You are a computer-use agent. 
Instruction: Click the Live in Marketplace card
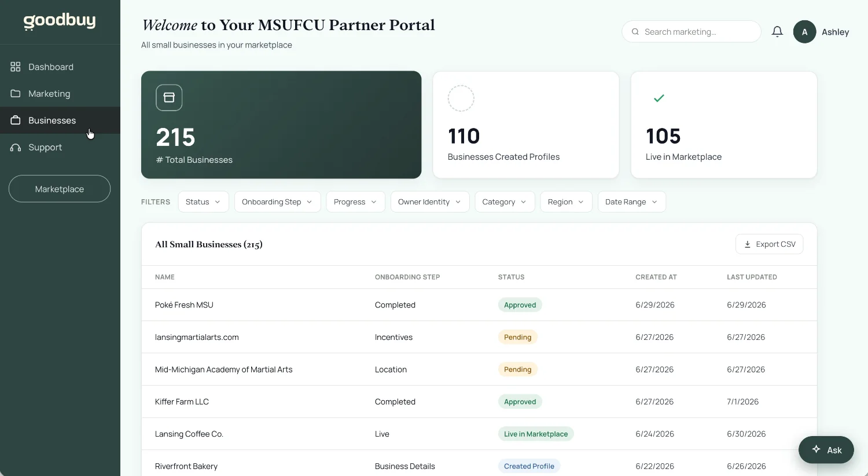tap(724, 125)
